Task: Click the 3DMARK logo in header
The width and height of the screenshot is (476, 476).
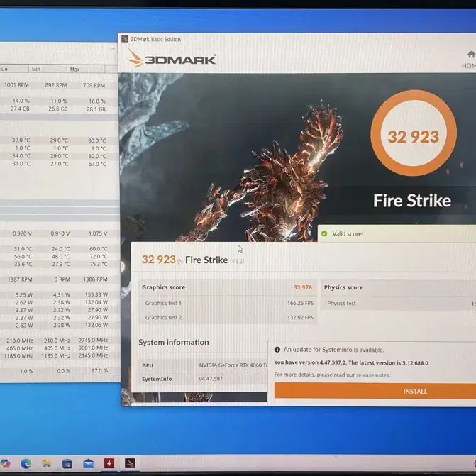Action: 172,59
